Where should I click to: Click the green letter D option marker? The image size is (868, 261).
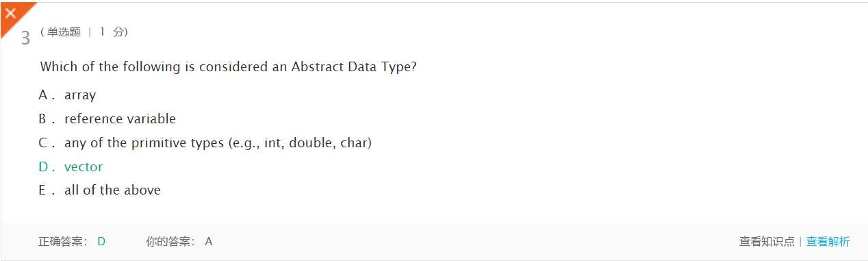(x=44, y=167)
